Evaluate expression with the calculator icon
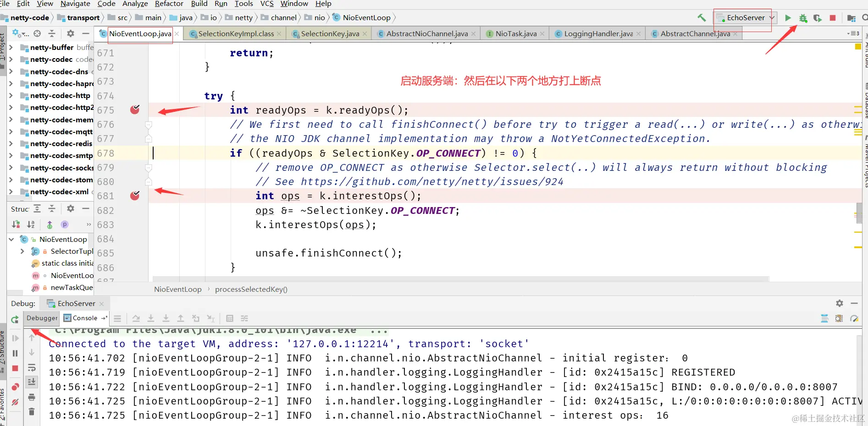868x426 pixels. [x=230, y=318]
